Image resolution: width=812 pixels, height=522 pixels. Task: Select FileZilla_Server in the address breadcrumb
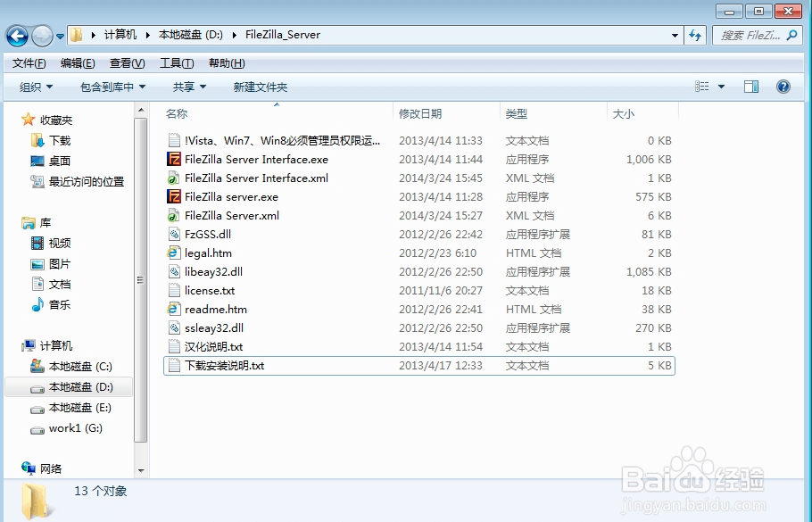[283, 35]
